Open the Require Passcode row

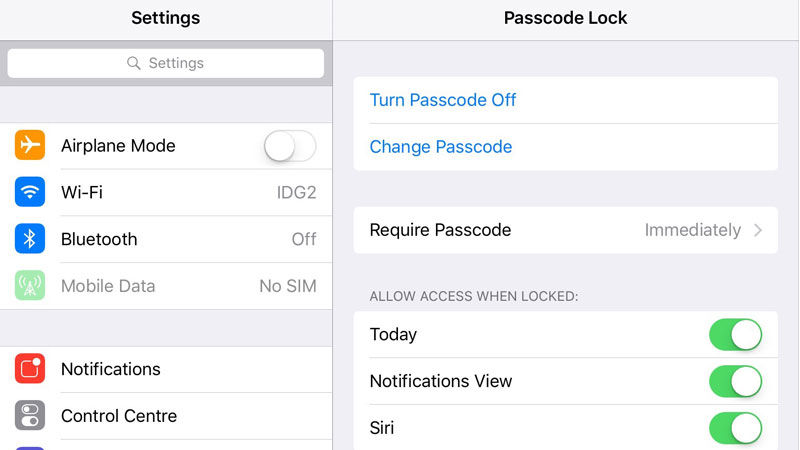565,230
